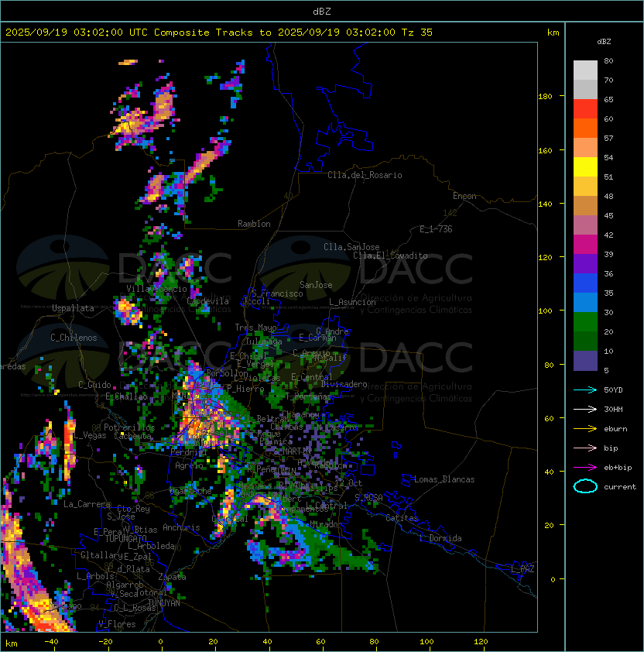
Task: Click the '-40' mark on horizontal km axis
Action: [52, 642]
